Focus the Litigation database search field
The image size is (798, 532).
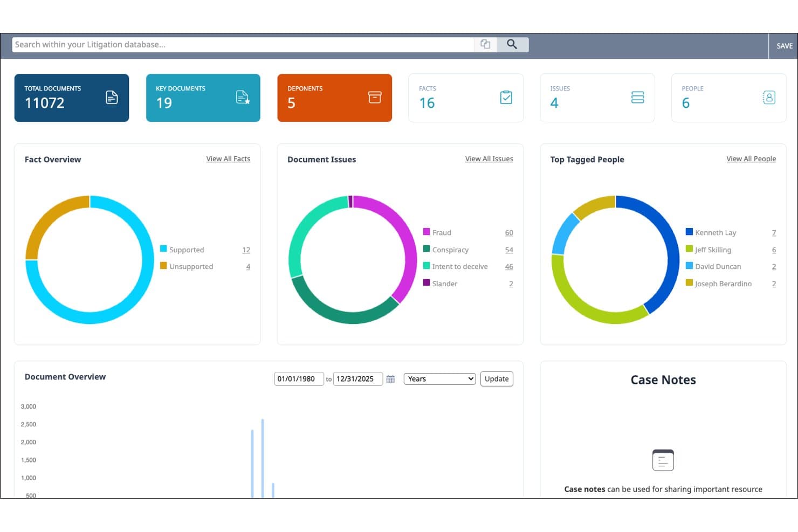pyautogui.click(x=243, y=45)
